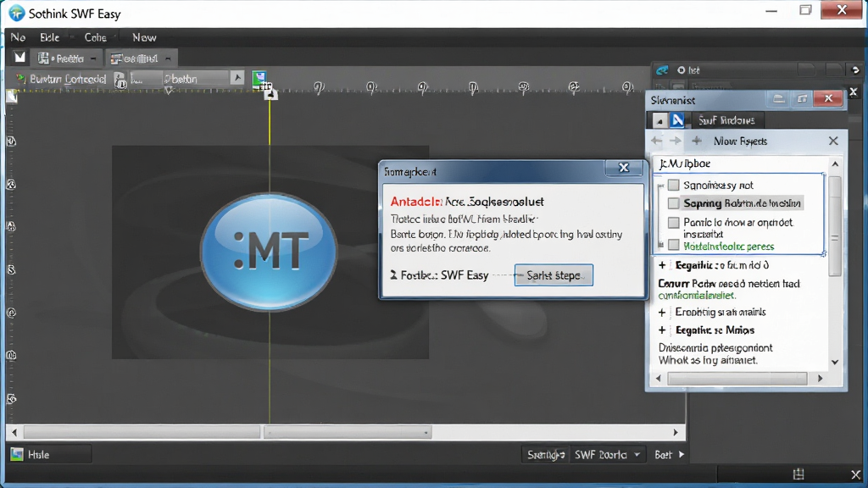
Task: Open the 'No' menu
Action: click(x=18, y=37)
